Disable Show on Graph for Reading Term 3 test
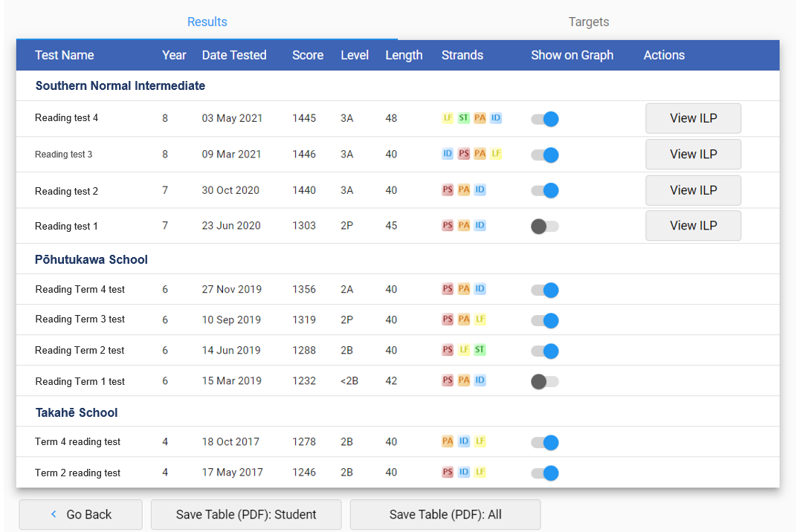Image resolution: width=797 pixels, height=532 pixels. click(x=544, y=320)
